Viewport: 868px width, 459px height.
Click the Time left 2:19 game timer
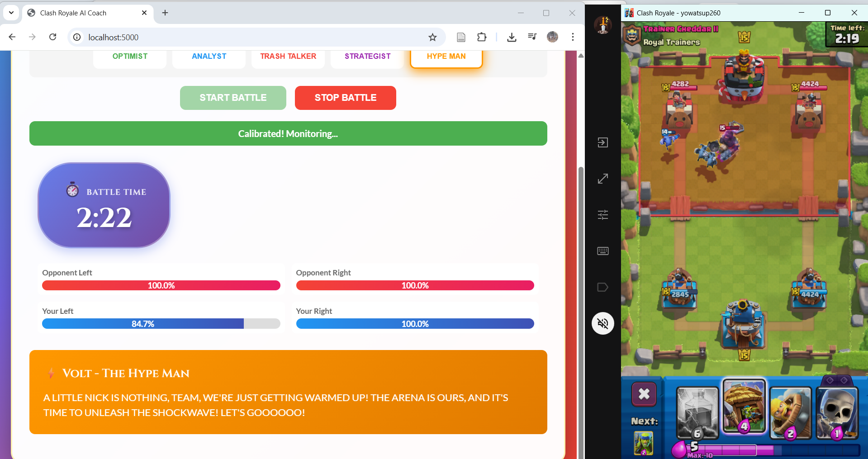tap(847, 34)
